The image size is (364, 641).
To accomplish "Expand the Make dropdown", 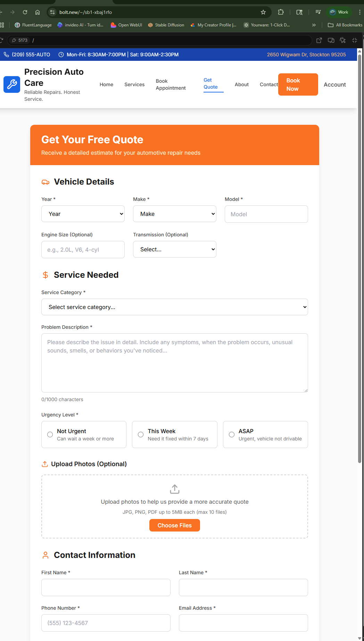I will pyautogui.click(x=175, y=214).
